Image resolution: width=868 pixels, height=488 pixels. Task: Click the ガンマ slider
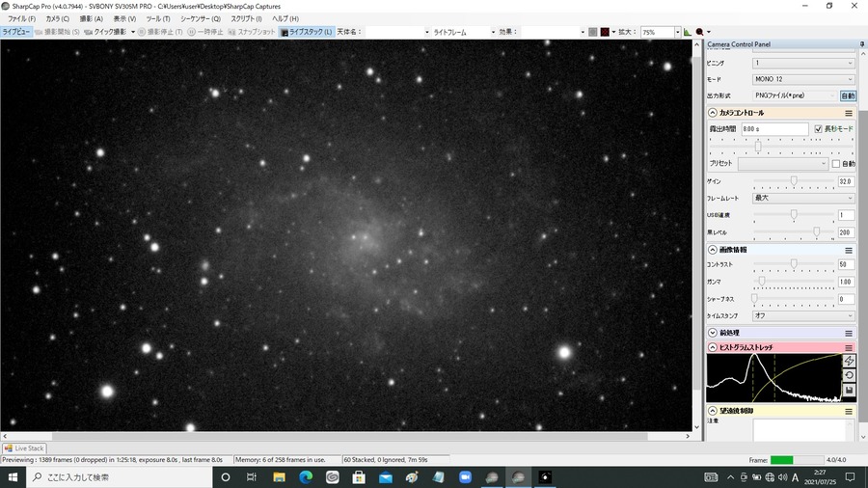[794, 282]
